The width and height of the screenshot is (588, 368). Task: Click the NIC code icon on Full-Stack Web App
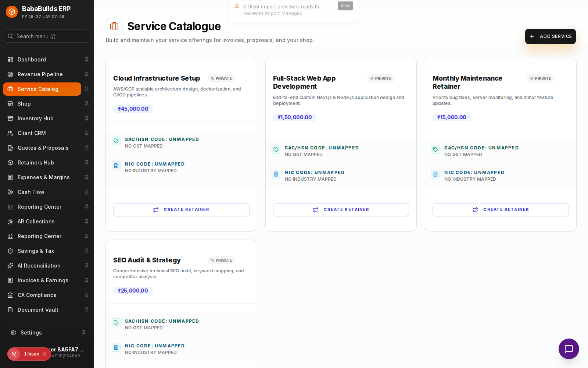tap(276, 174)
